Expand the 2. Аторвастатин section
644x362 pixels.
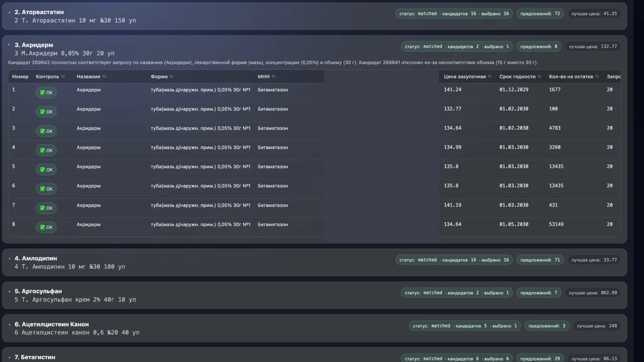click(10, 12)
